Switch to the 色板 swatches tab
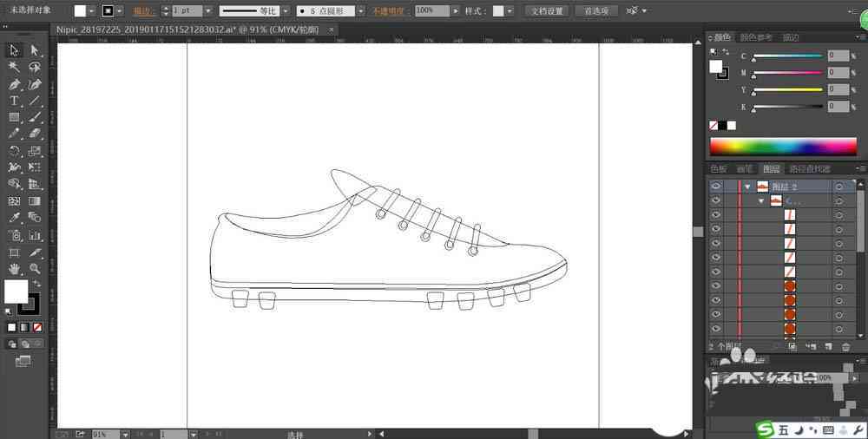Viewport: 868px width, 439px height. tap(719, 169)
